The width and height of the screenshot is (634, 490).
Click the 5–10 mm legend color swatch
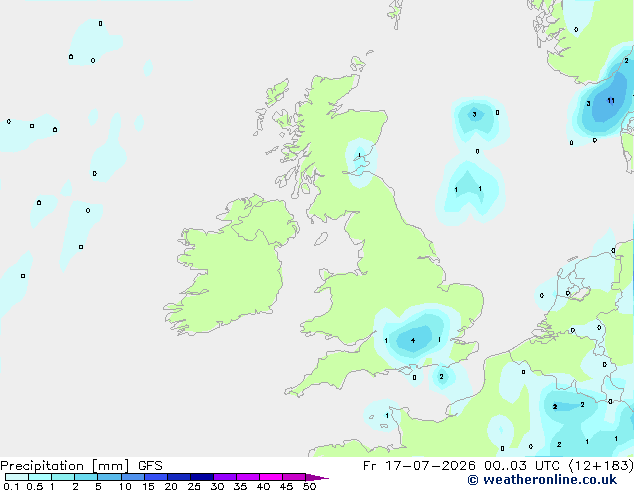(109, 477)
